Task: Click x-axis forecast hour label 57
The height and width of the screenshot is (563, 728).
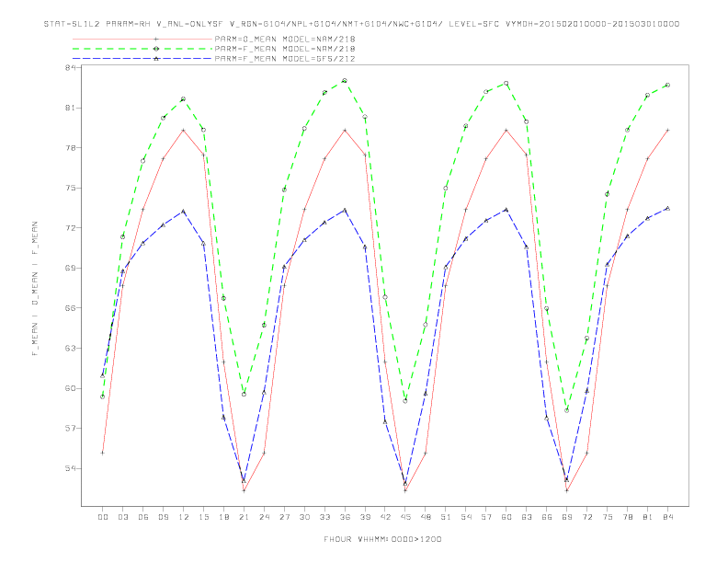Action: tap(486, 517)
